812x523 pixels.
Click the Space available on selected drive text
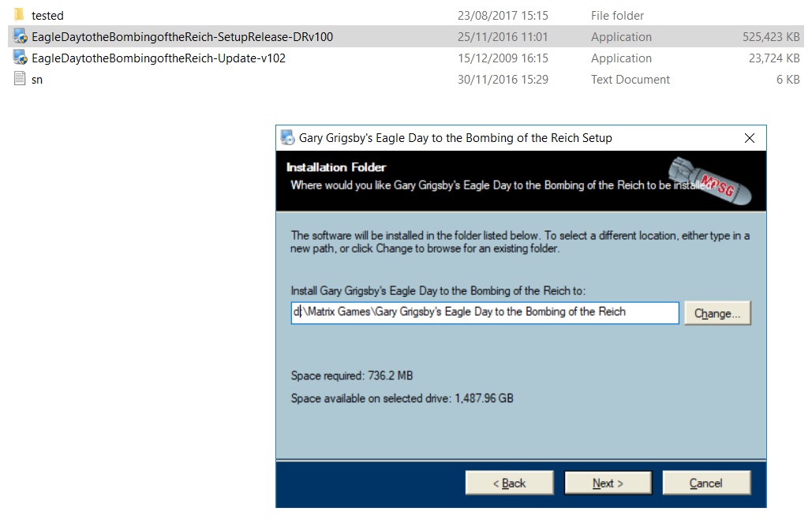coord(402,398)
